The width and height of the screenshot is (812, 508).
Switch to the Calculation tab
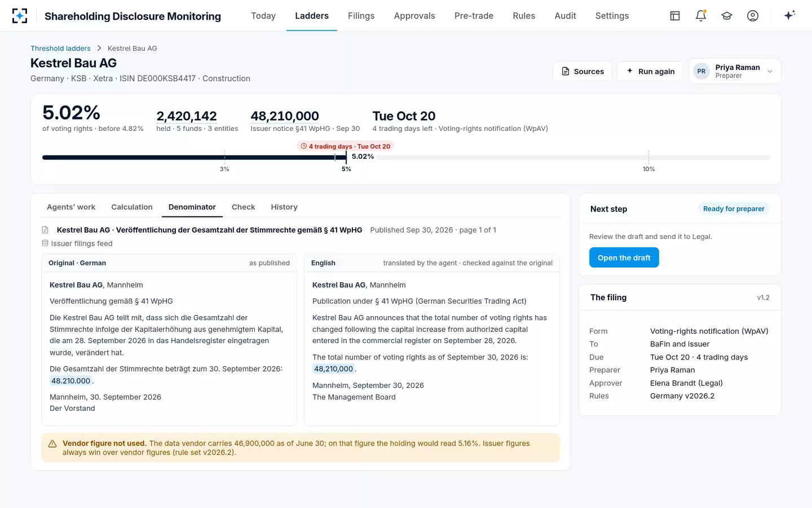(132, 207)
